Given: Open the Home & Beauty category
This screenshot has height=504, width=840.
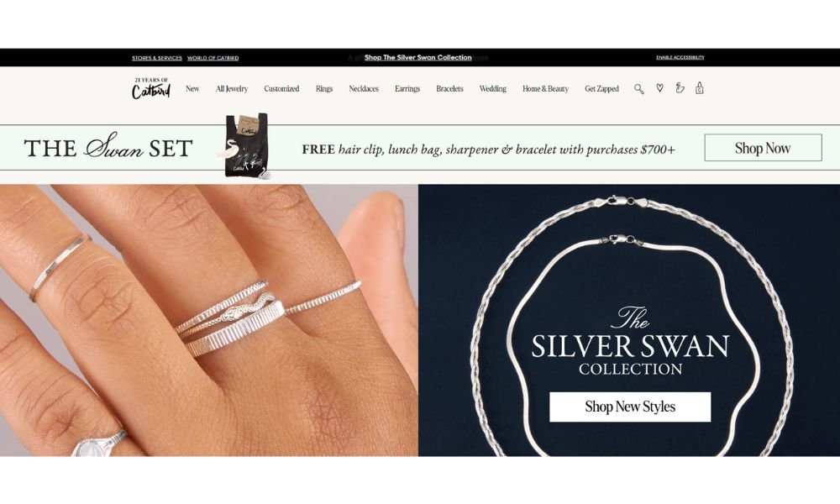Looking at the screenshot, I should [x=545, y=89].
